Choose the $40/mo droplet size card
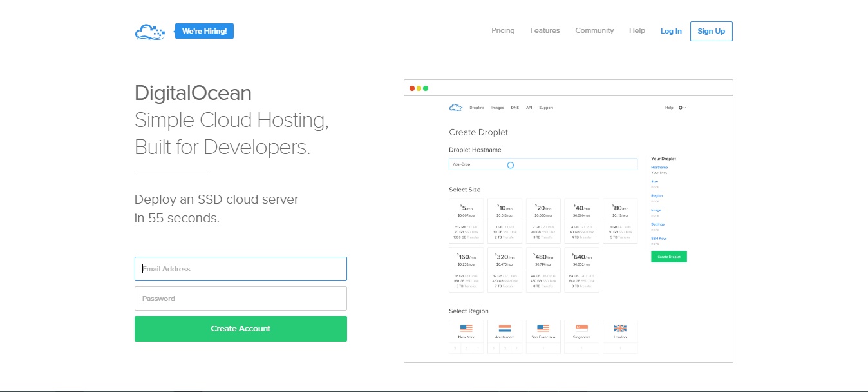The width and height of the screenshot is (868, 392). click(x=582, y=221)
